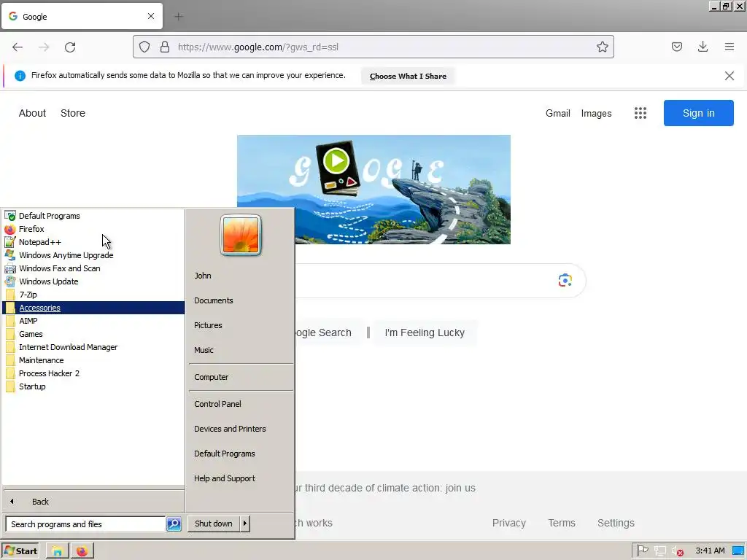The height and width of the screenshot is (560, 747).
Task: Open Google Privacy footer link
Action: pyautogui.click(x=508, y=523)
